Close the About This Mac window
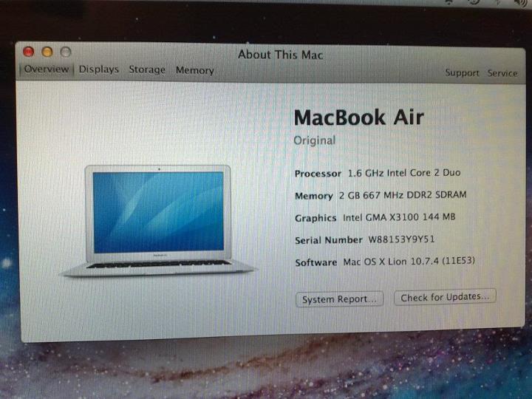 [x=29, y=52]
